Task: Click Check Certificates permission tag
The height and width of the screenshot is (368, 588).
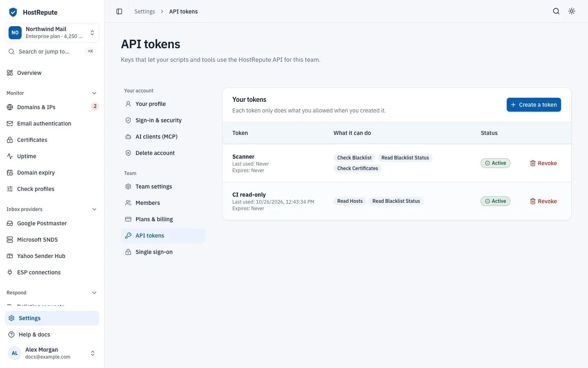Action: click(358, 168)
